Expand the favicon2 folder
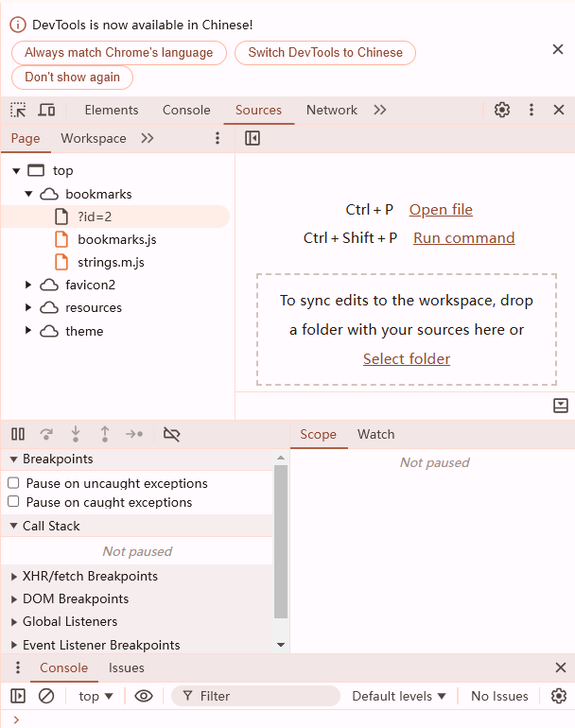This screenshot has width=575, height=728. coord(28,285)
